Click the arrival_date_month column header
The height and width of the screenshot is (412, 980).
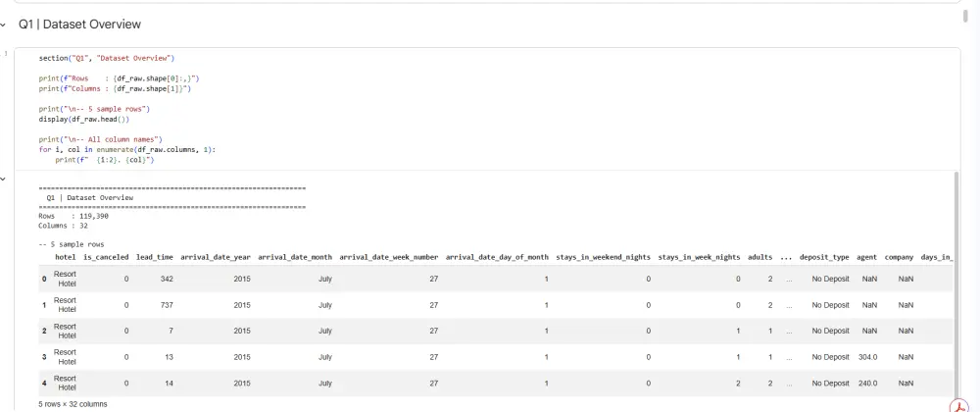click(295, 257)
